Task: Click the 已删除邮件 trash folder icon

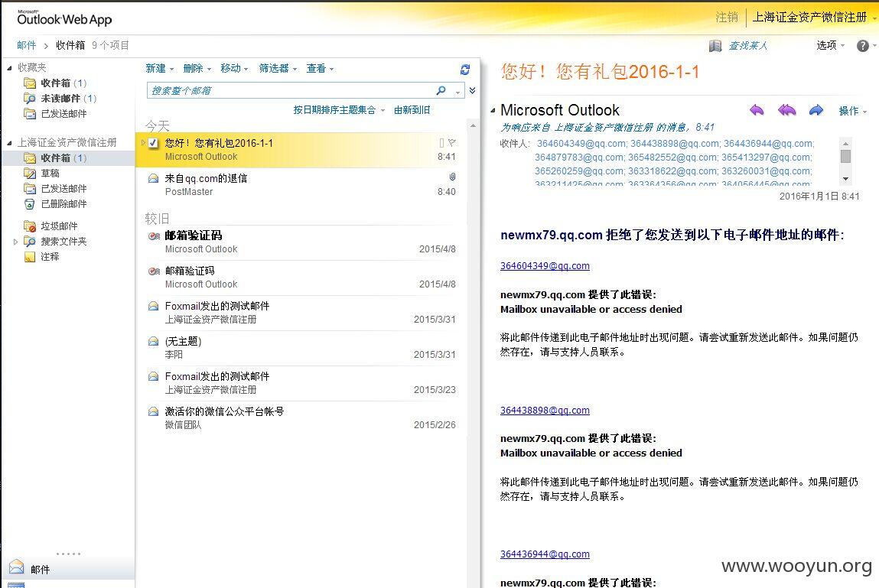Action: [x=30, y=204]
